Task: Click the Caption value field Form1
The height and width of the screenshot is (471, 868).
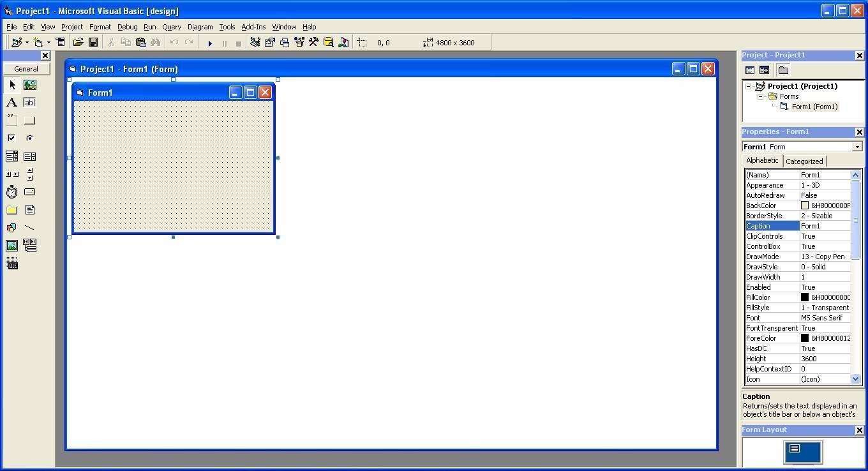Action: (825, 226)
